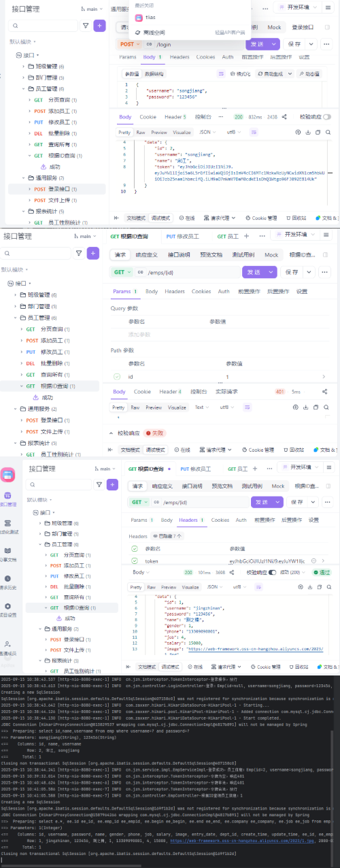Click the red 失败 badge
Viewport: 340px width, 868px height.
coord(156,433)
